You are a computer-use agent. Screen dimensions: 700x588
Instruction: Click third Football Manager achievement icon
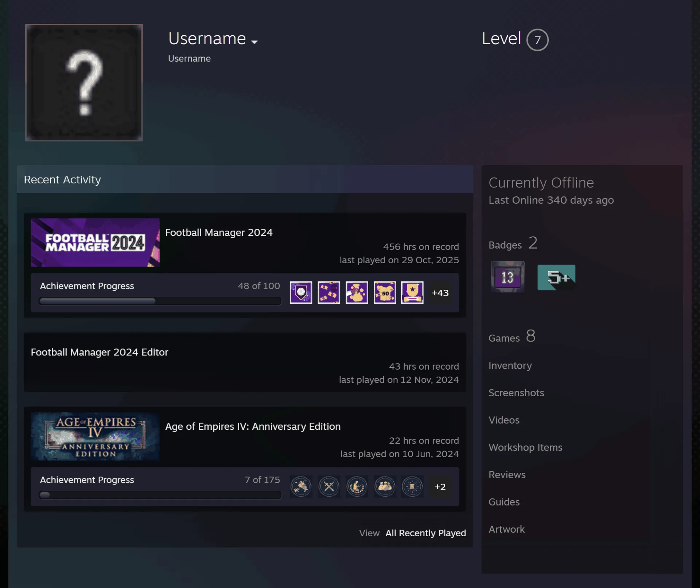pos(357,292)
